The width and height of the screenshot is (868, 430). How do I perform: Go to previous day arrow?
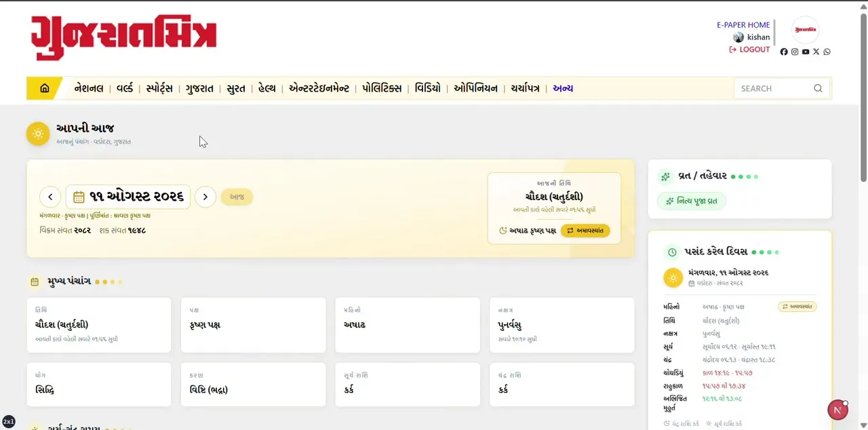click(50, 197)
